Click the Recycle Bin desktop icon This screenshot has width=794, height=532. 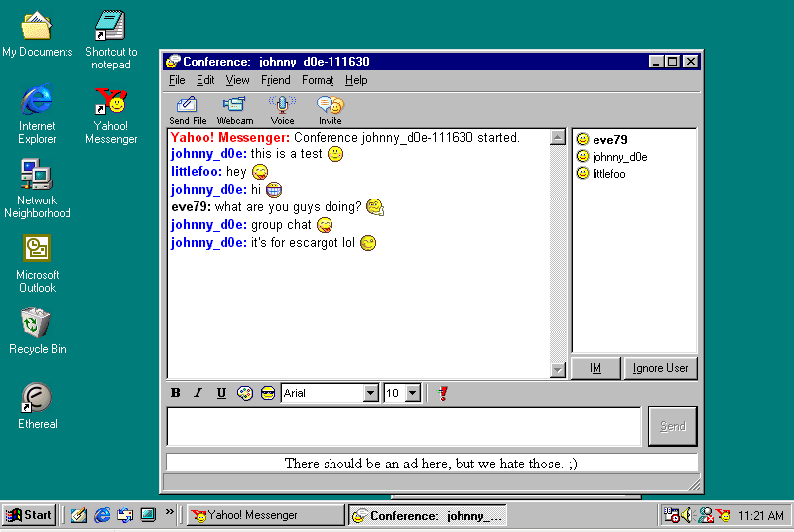click(x=37, y=332)
